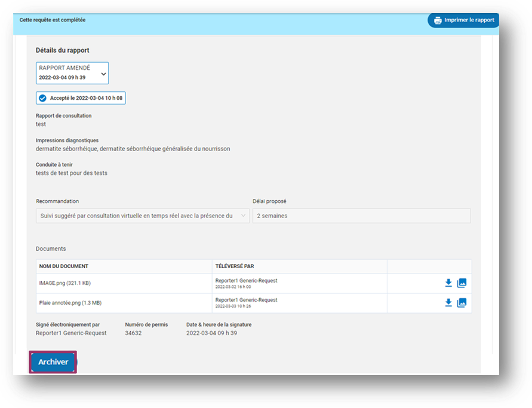Click the permit number 34632

(x=133, y=333)
